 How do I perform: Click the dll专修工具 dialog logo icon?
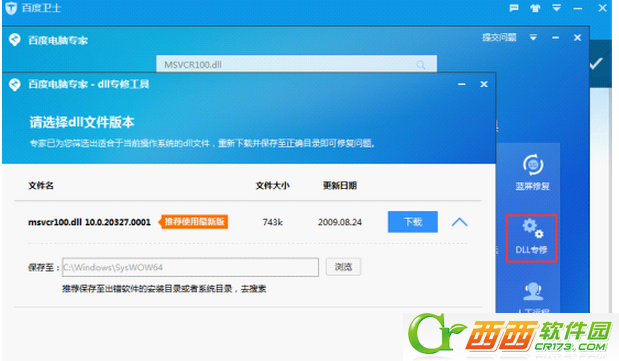click(x=15, y=84)
